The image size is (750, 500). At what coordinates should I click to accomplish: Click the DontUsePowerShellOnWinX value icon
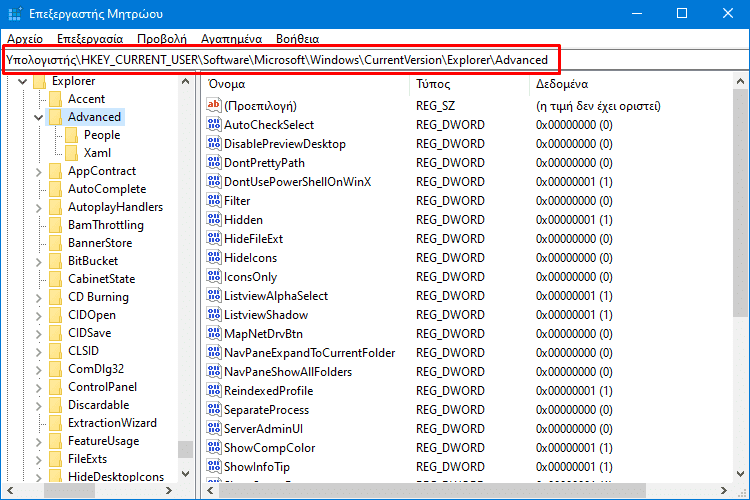point(213,181)
